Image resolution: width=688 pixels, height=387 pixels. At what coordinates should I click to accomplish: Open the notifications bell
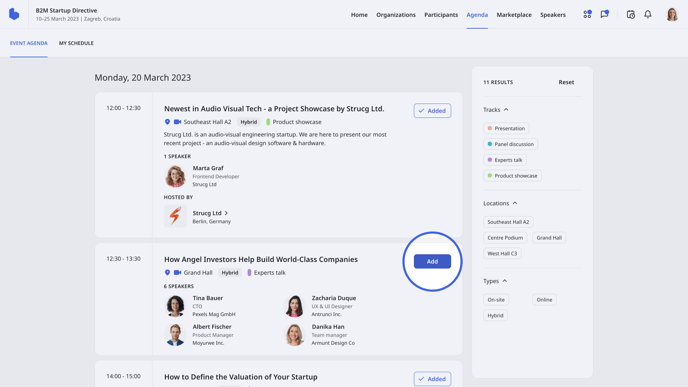pos(648,14)
